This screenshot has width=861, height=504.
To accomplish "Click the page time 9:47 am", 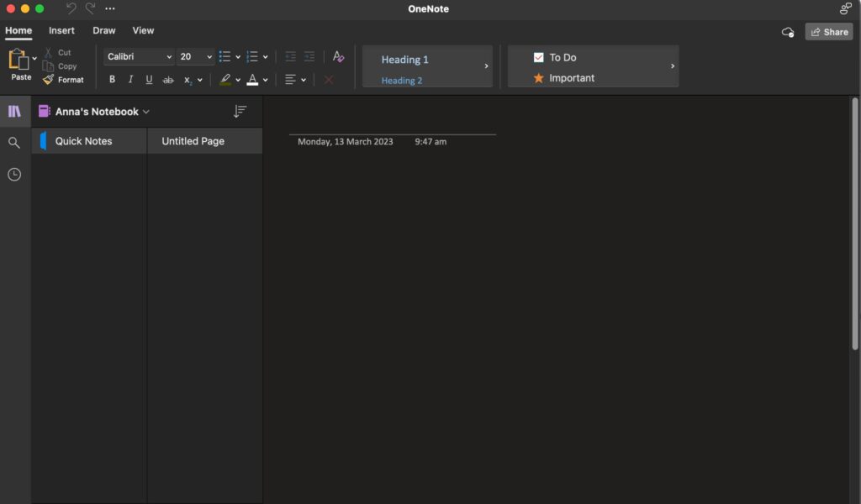I will point(430,141).
